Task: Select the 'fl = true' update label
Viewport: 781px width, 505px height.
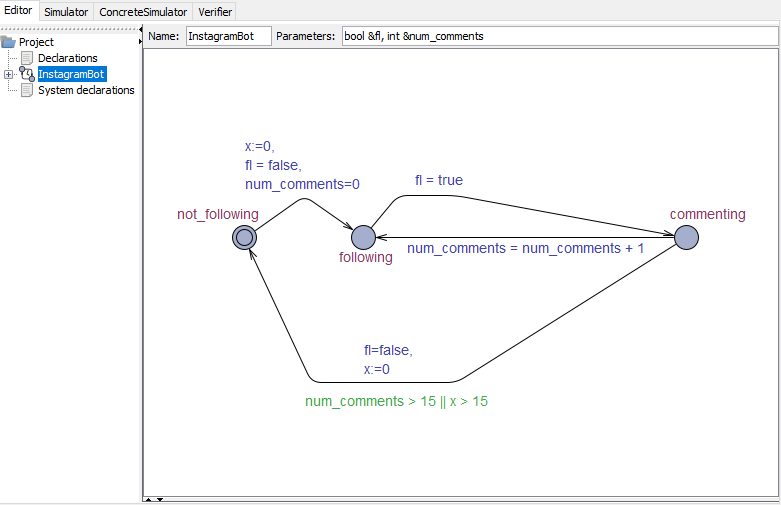Action: point(439,181)
